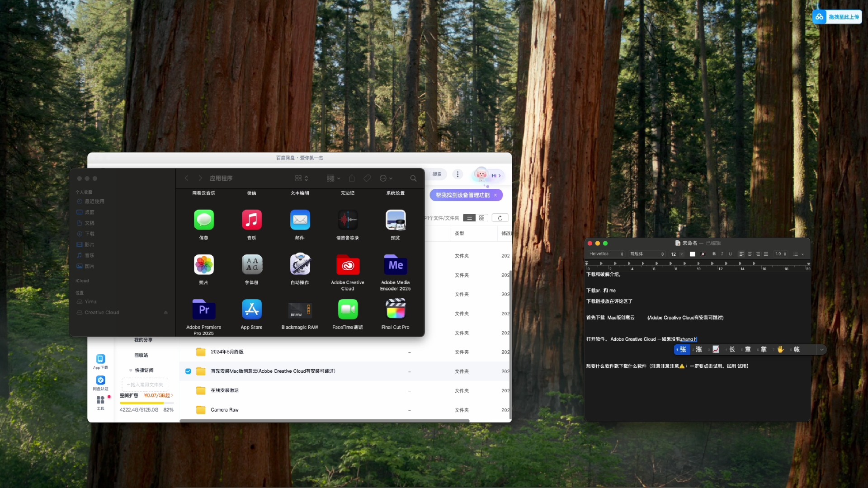Select Creative Cloud in Finder sidebar
This screenshot has width=868, height=488.
pos(98,312)
